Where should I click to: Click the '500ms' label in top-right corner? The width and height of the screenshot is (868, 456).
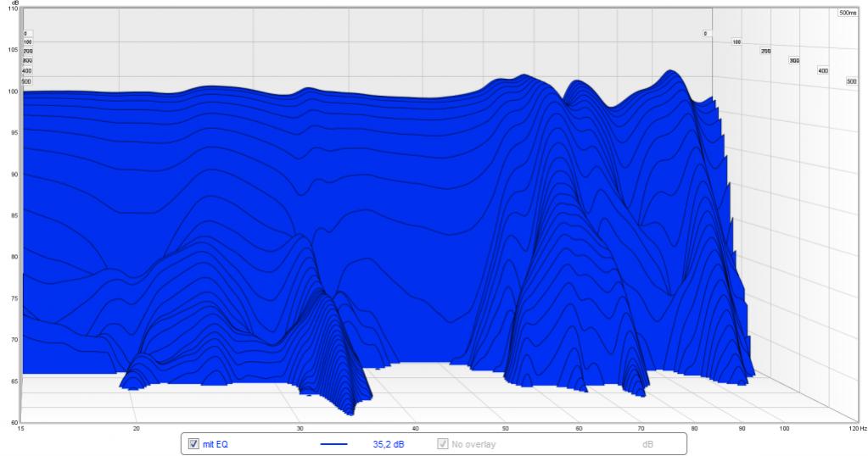click(848, 14)
